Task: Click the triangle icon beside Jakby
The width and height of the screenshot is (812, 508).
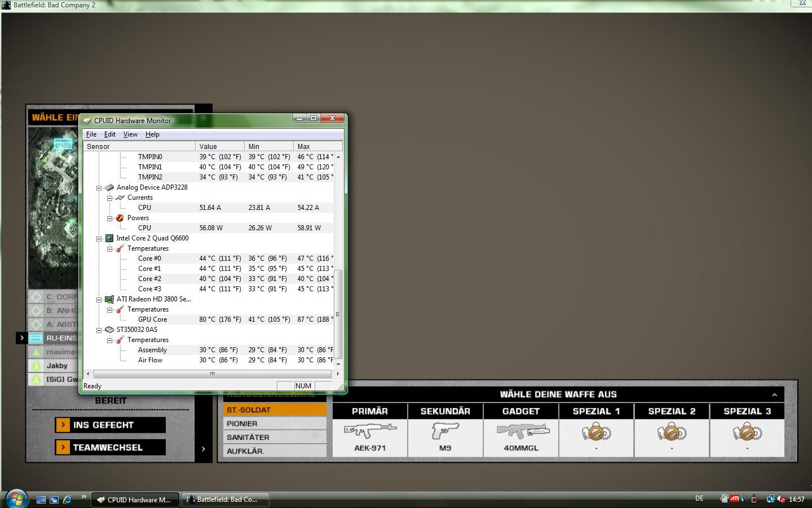Action: tap(36, 366)
